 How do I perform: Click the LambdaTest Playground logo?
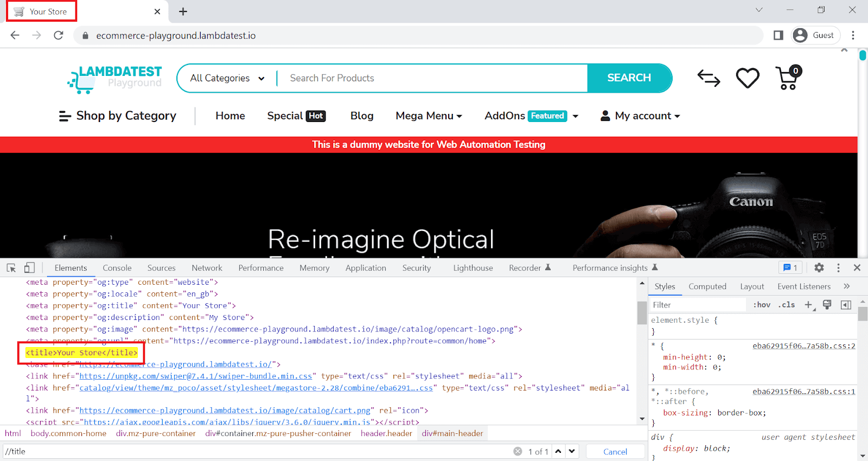tap(115, 79)
